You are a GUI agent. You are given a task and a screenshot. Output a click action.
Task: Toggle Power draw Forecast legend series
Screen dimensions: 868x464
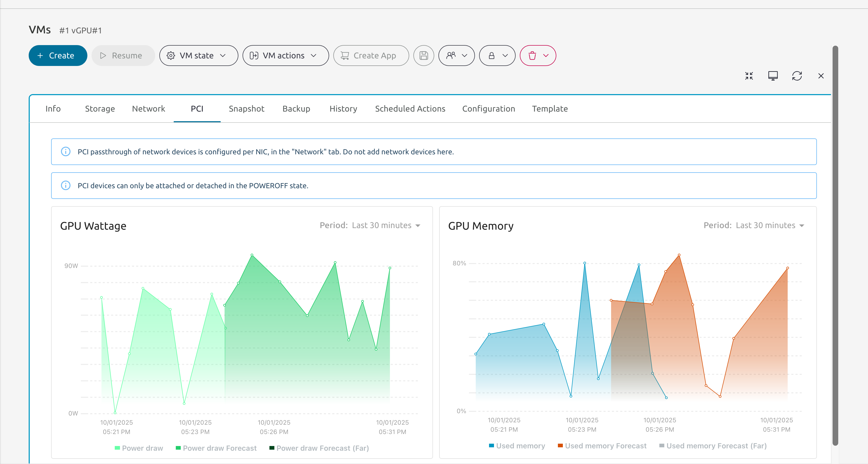(x=216, y=448)
